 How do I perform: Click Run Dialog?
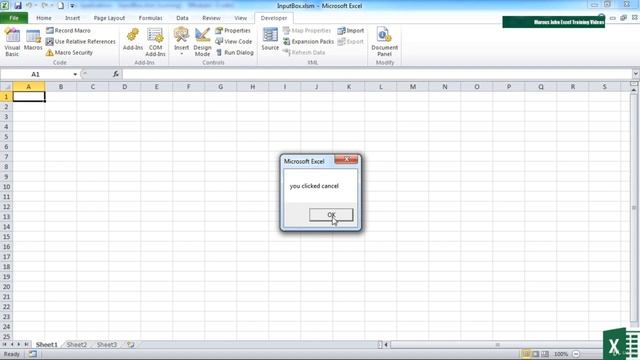pyautogui.click(x=235, y=53)
